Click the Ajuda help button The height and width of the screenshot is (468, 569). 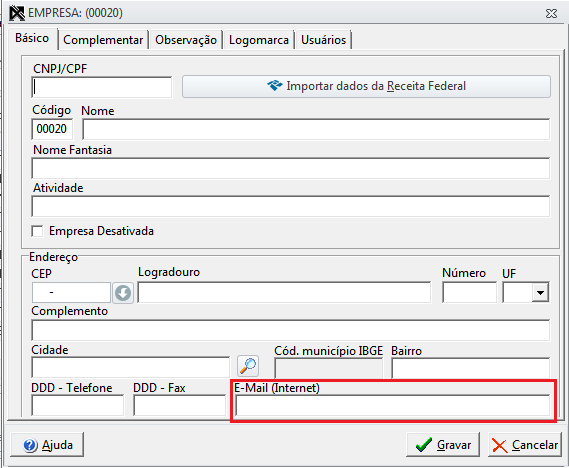(x=47, y=445)
